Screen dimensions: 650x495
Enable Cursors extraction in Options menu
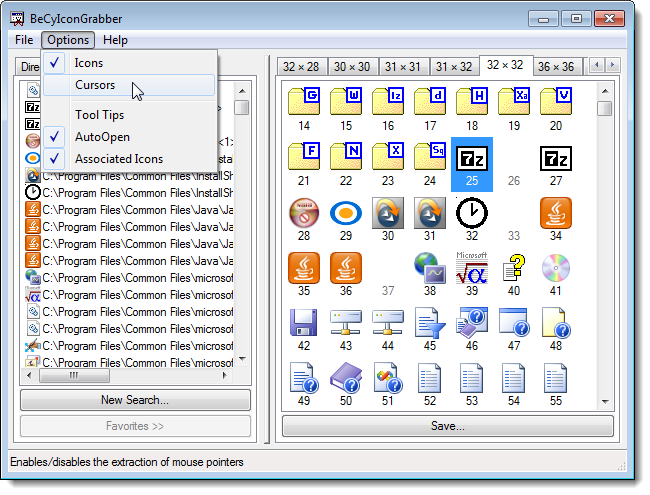pos(129,85)
